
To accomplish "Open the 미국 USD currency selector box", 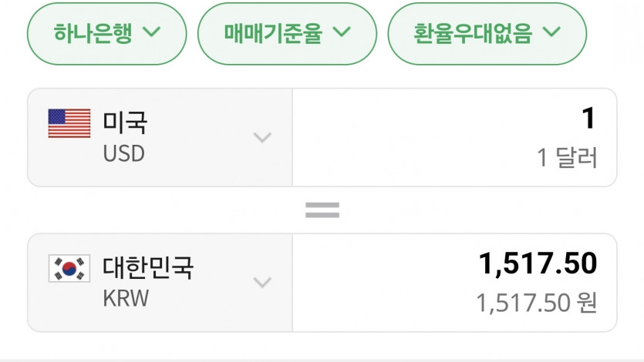I will pyautogui.click(x=160, y=138).
